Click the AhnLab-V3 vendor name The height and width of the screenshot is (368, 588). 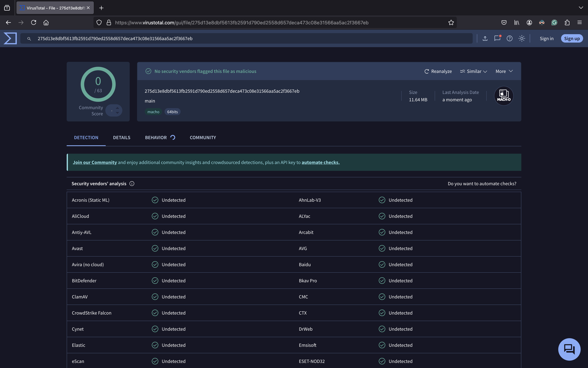[310, 200]
